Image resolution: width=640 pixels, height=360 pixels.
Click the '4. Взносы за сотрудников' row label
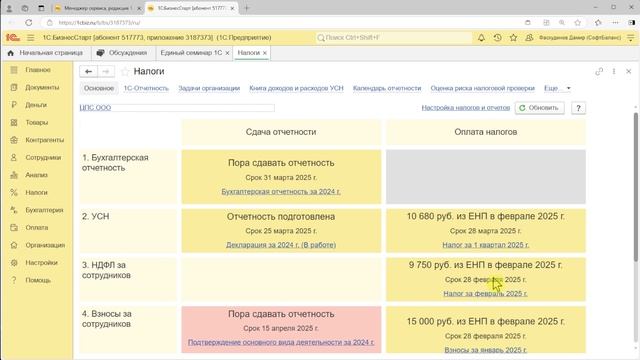tap(107, 319)
